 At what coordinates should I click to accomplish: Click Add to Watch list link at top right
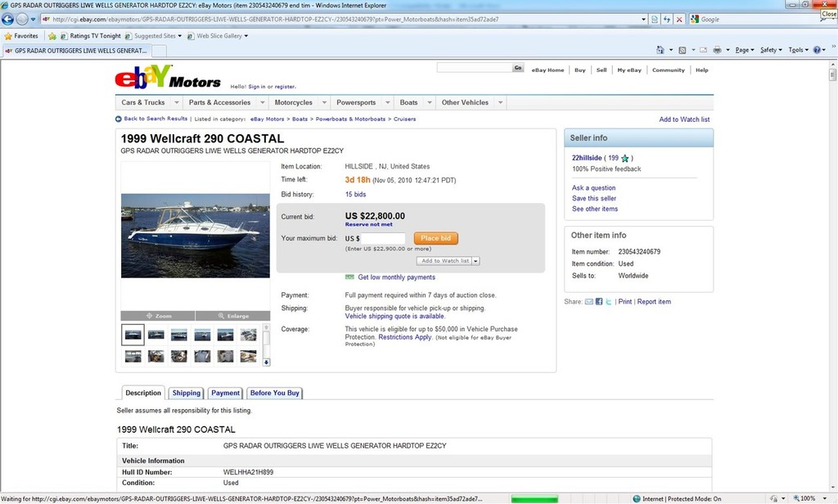(684, 119)
